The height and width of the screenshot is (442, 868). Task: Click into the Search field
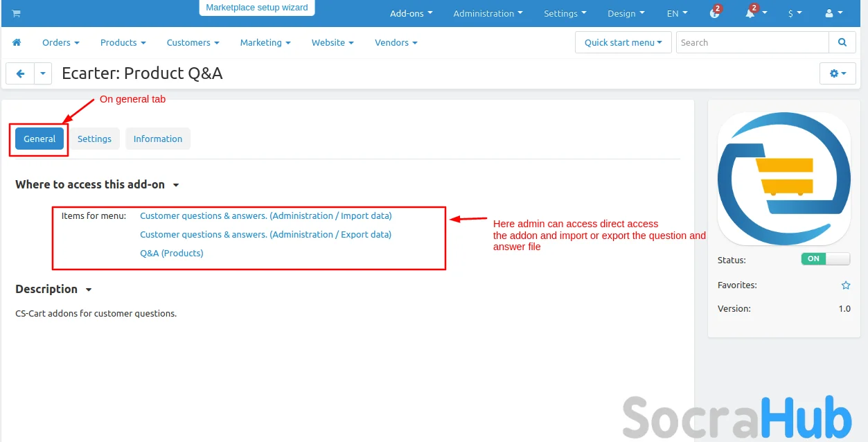click(x=752, y=42)
